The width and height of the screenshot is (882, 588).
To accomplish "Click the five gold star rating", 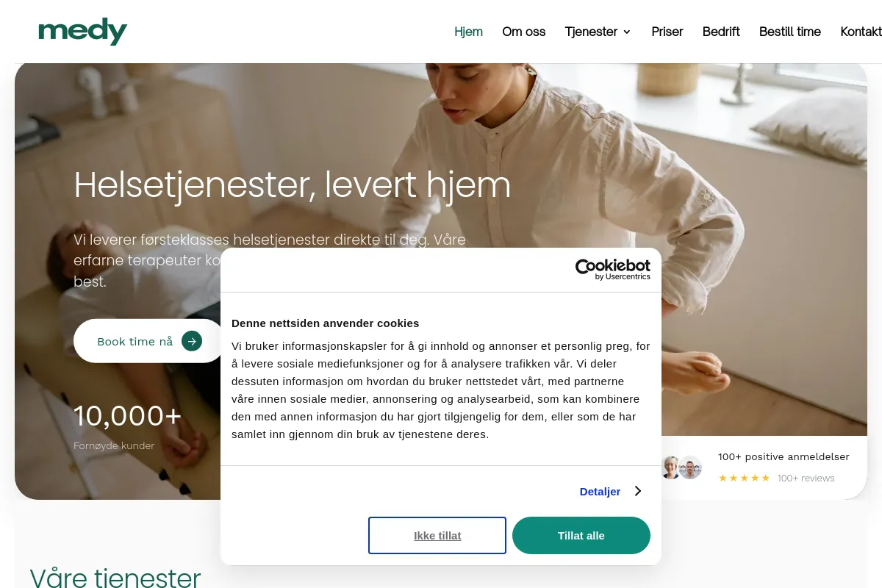I will coord(744,478).
